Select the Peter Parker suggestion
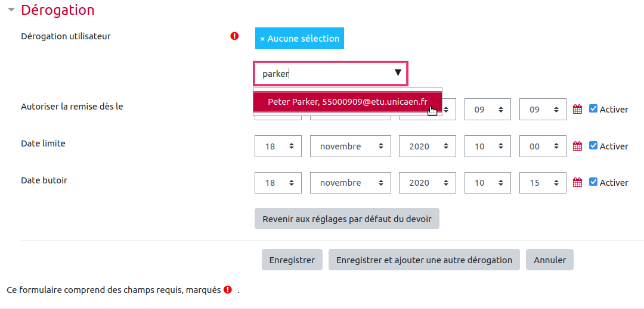Viewport: 644px width, 309px height. tap(348, 102)
